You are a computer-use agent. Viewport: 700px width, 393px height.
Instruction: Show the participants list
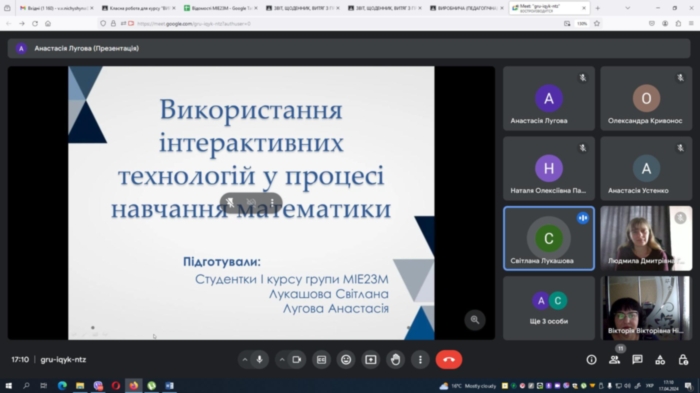click(615, 360)
